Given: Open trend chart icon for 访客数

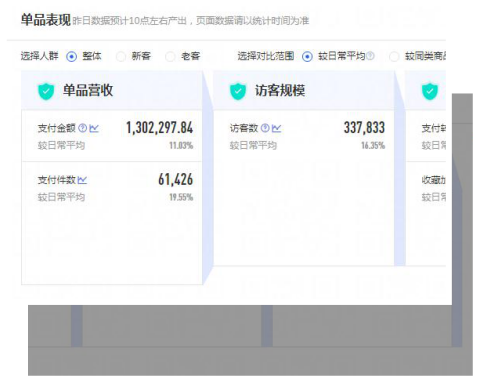Looking at the screenshot, I should point(277,128).
